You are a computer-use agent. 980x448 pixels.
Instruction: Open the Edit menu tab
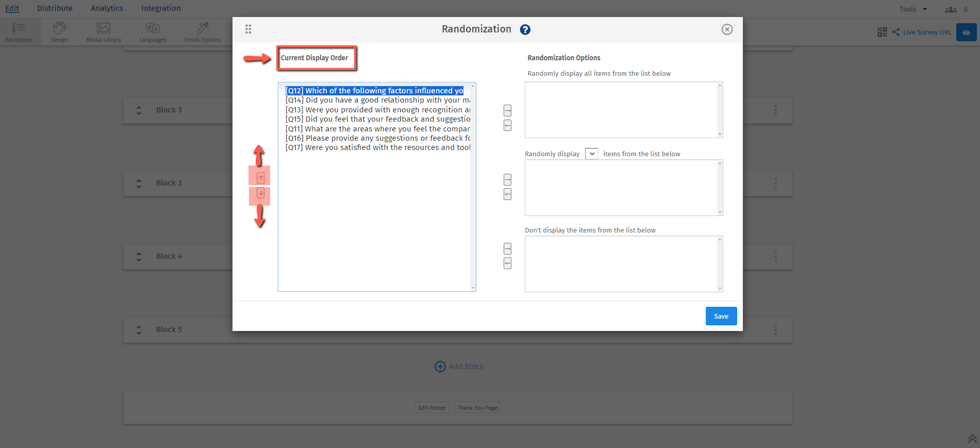pyautogui.click(x=12, y=8)
